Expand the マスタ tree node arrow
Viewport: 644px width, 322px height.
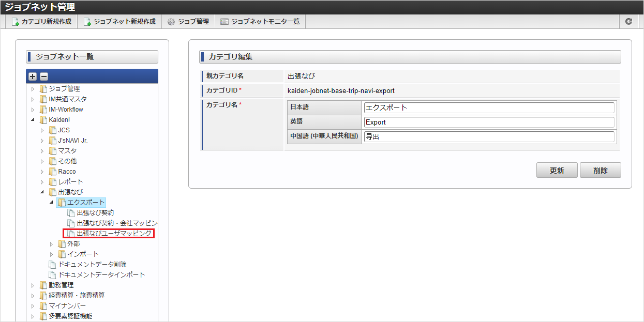(42, 151)
